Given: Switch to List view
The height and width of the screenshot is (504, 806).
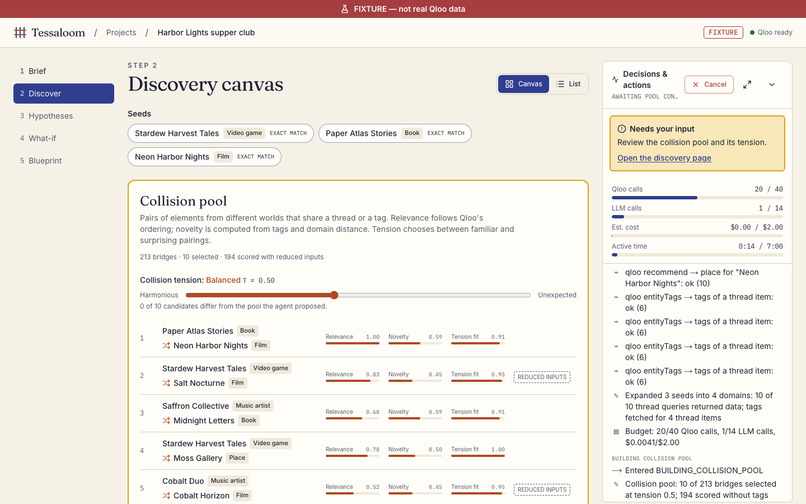Looking at the screenshot, I should [x=568, y=84].
